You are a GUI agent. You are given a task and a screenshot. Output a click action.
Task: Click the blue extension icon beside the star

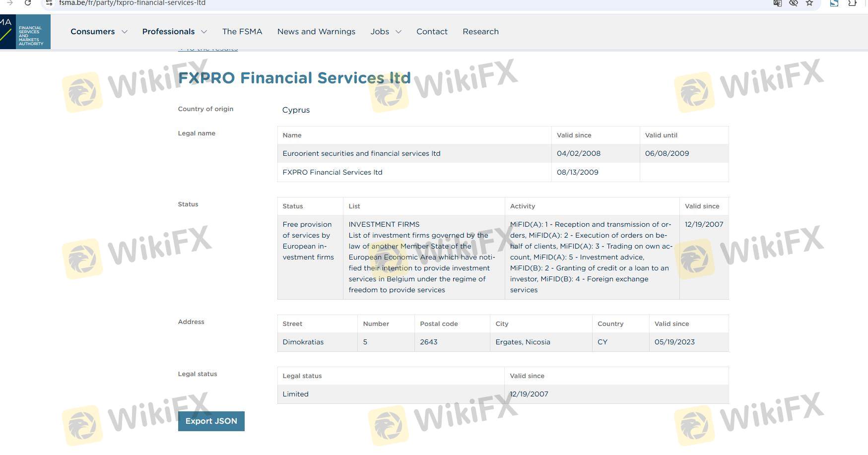click(x=834, y=3)
